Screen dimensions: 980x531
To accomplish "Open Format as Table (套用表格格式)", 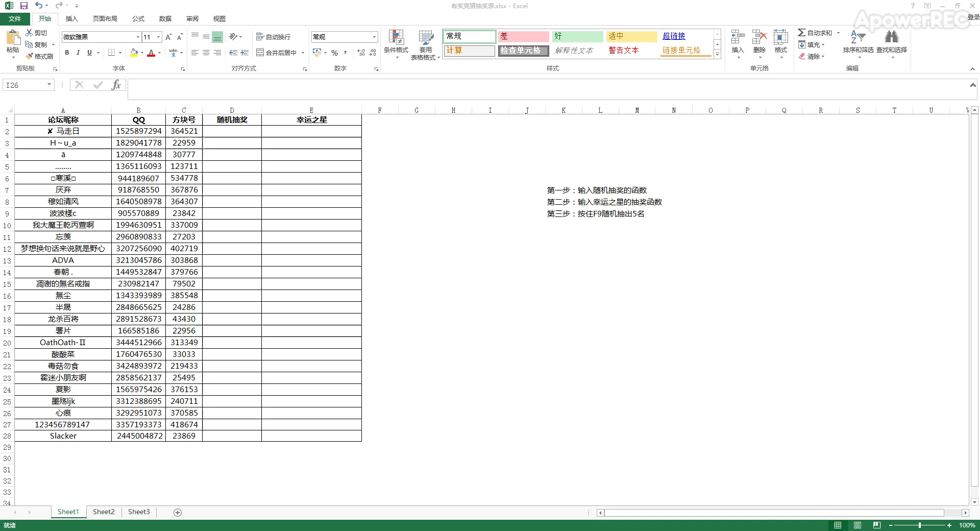I will (425, 45).
